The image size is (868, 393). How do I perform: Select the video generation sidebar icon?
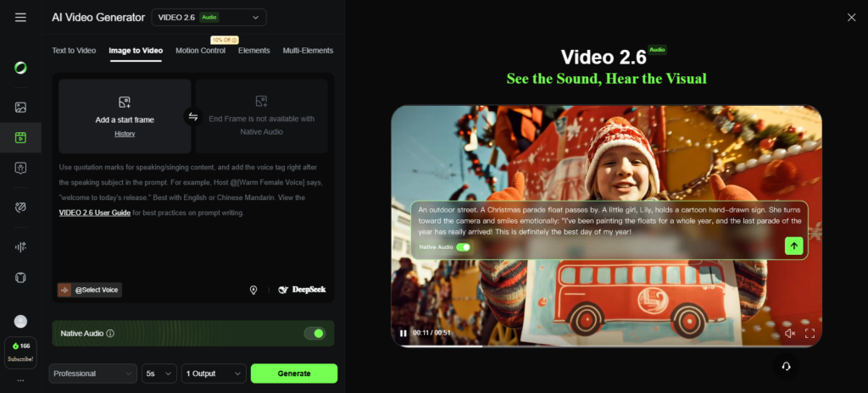click(20, 137)
